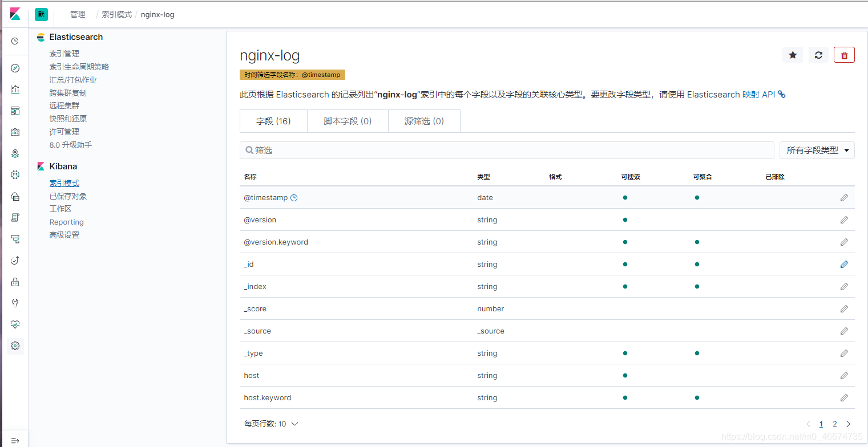This screenshot has height=447, width=868.
Task: Edit the @version field pencil
Action: [844, 220]
